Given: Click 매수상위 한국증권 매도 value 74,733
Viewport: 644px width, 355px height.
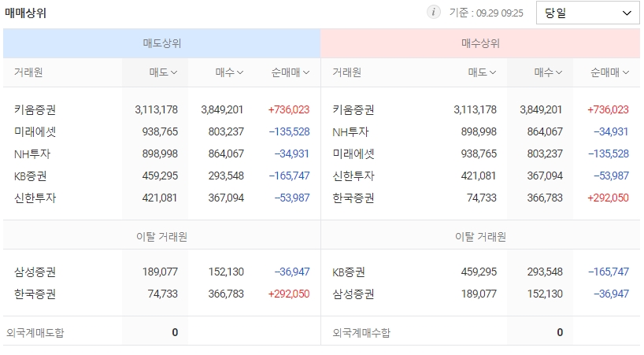Looking at the screenshot, I should 482,198.
